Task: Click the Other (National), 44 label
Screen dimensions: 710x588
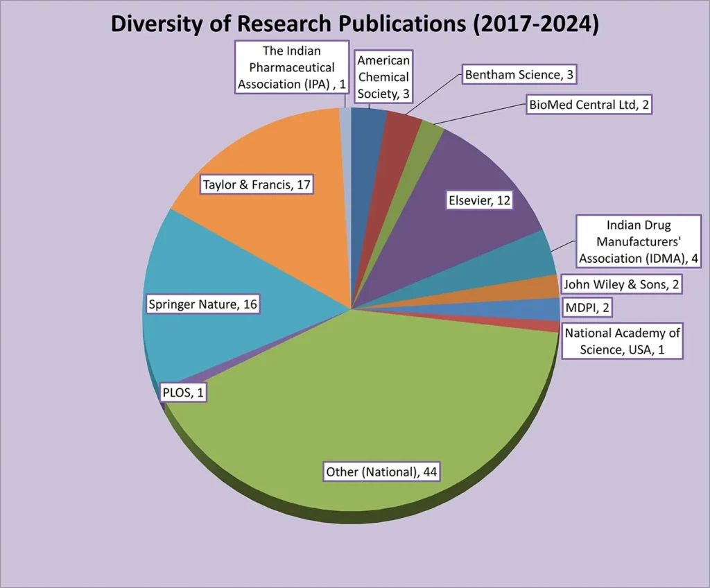Action: 383,472
